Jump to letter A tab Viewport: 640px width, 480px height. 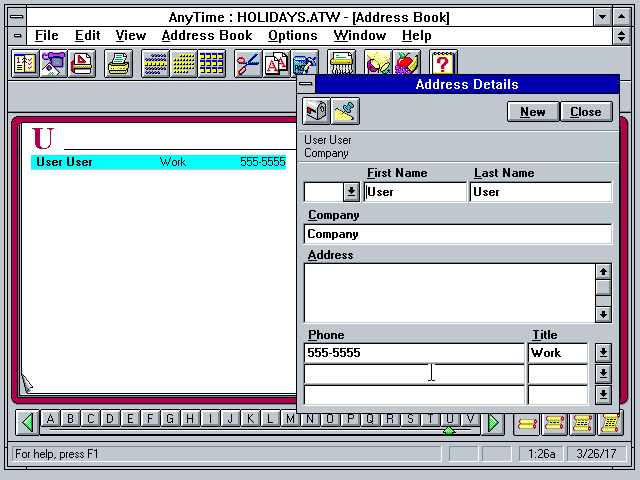coord(50,419)
